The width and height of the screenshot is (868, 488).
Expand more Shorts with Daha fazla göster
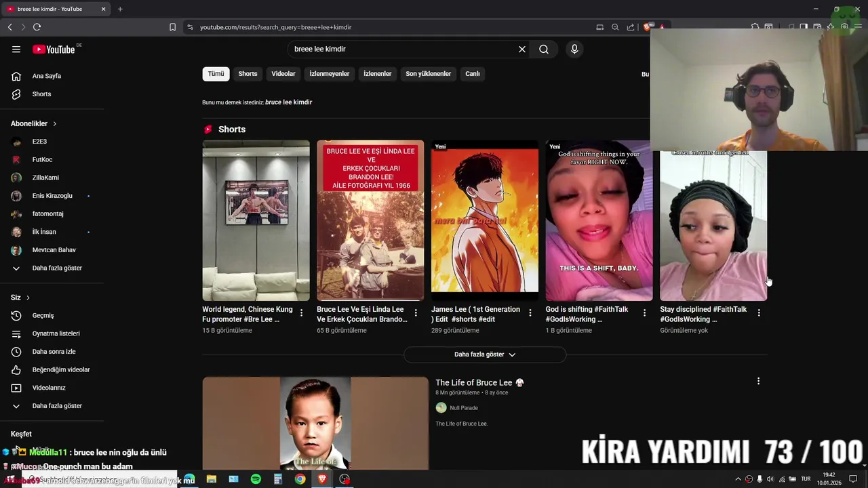pos(485,354)
